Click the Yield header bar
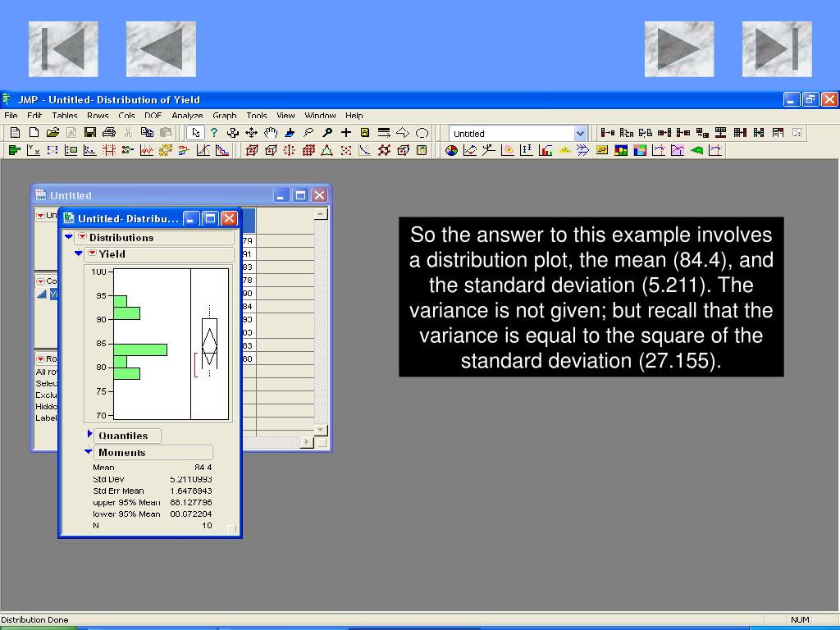Screen dimensions: 840x630 (x=160, y=254)
